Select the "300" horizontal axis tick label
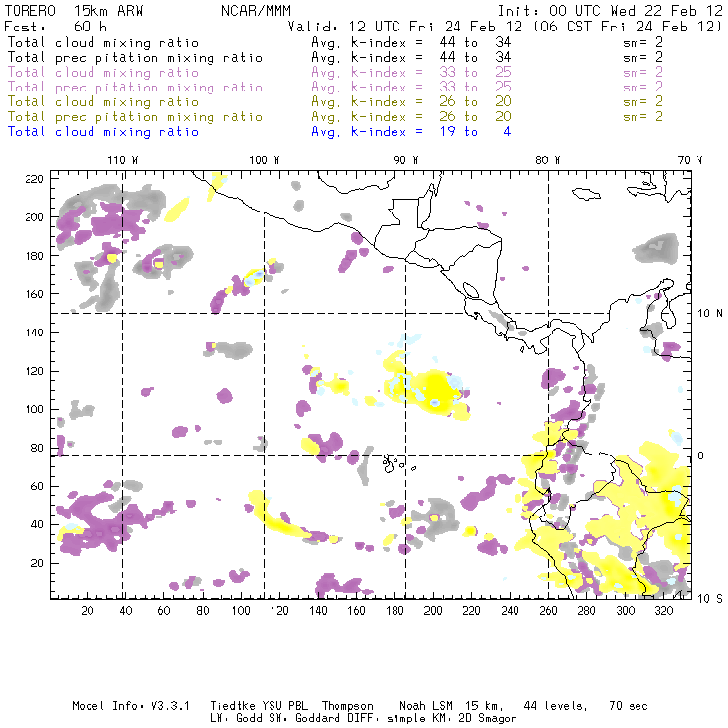Image resolution: width=728 pixels, height=728 pixels. [x=626, y=611]
